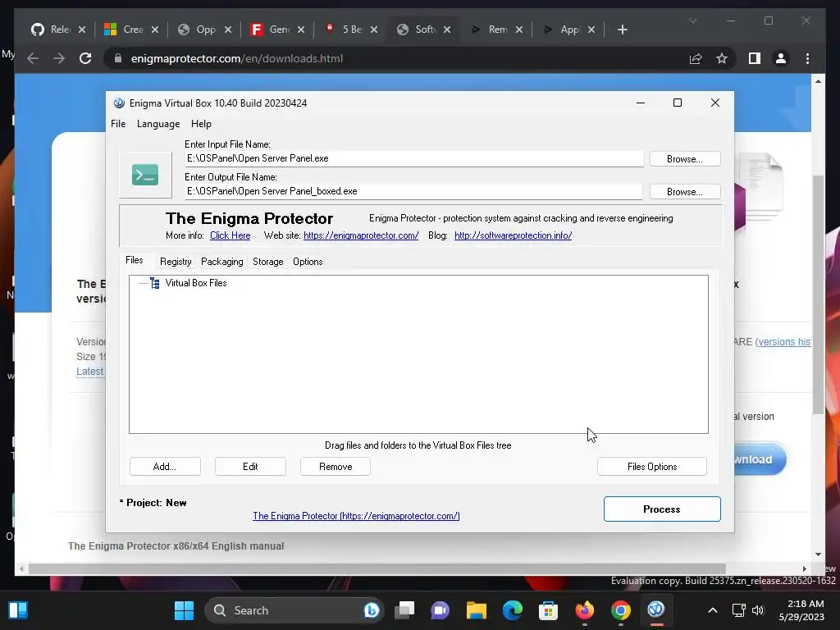This screenshot has height=630, width=840.
Task: Switch to Chrome on taskbar
Action: (x=620, y=610)
